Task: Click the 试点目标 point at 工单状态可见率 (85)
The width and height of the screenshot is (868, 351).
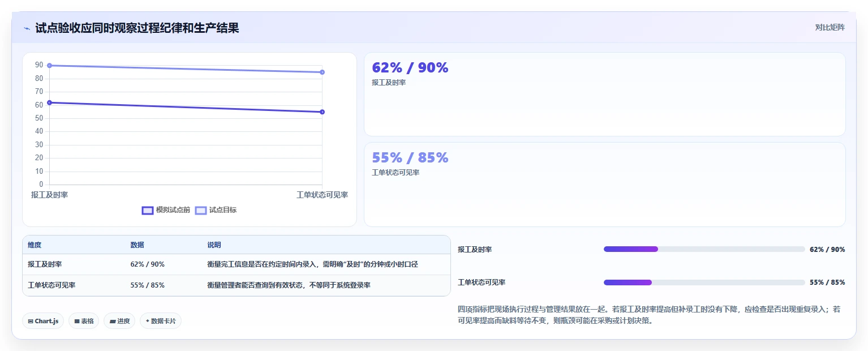Action: pyautogui.click(x=322, y=72)
